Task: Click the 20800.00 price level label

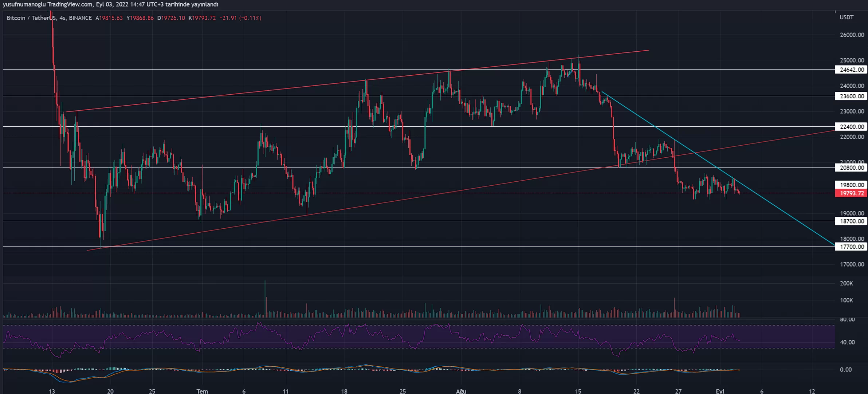Action: pyautogui.click(x=851, y=168)
